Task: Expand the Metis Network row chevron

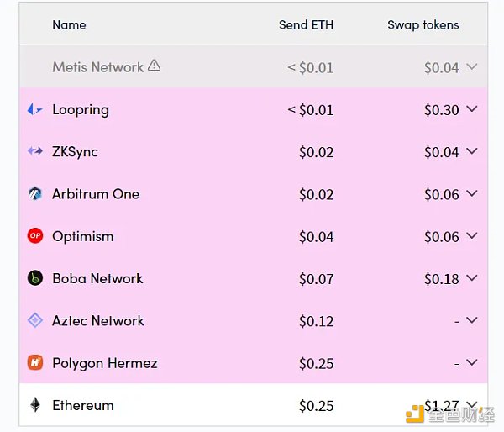Action: point(471,66)
